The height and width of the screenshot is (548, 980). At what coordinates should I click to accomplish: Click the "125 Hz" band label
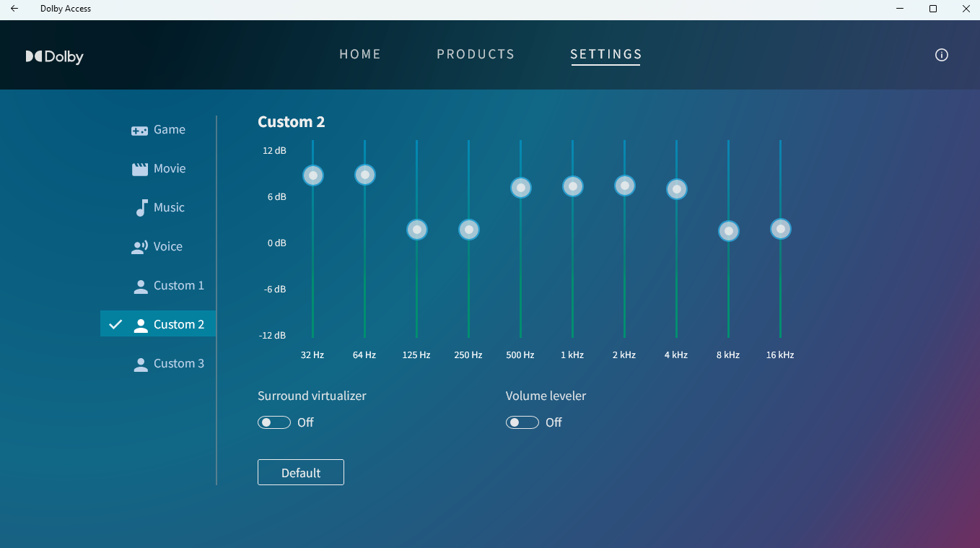coord(416,355)
